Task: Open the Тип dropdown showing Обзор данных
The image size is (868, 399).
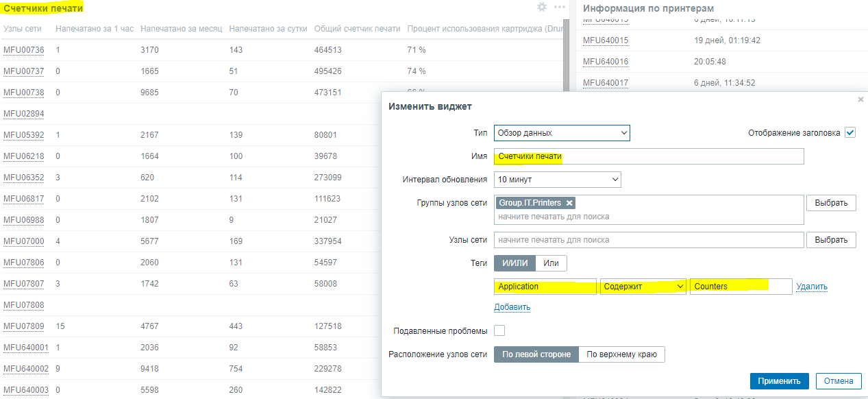Action: 562,132
